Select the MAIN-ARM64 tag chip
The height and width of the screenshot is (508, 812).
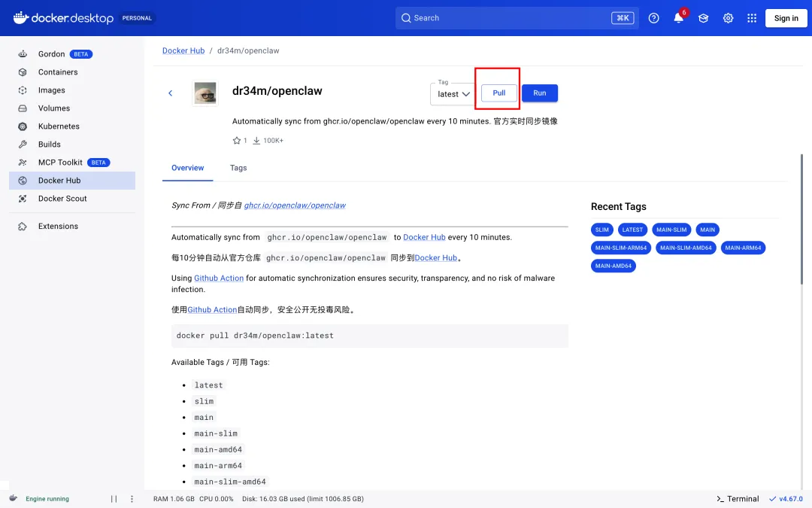(743, 248)
